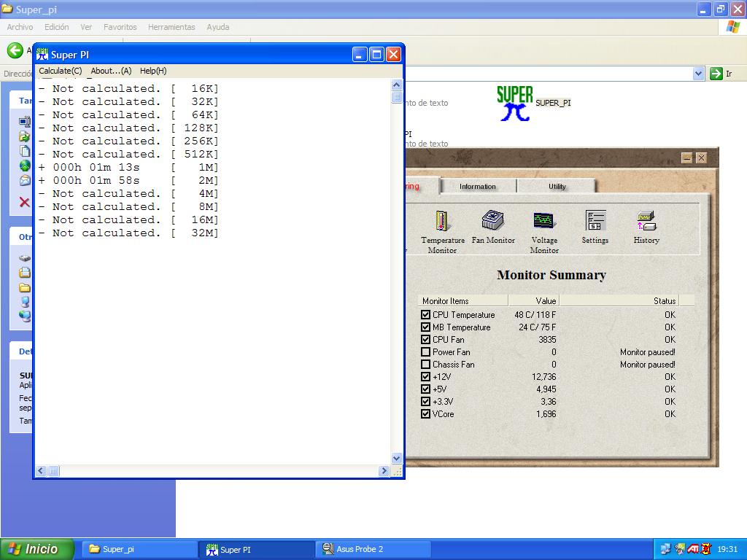Click the green Back arrow icon
This screenshot has width=747, height=560.
15,50
